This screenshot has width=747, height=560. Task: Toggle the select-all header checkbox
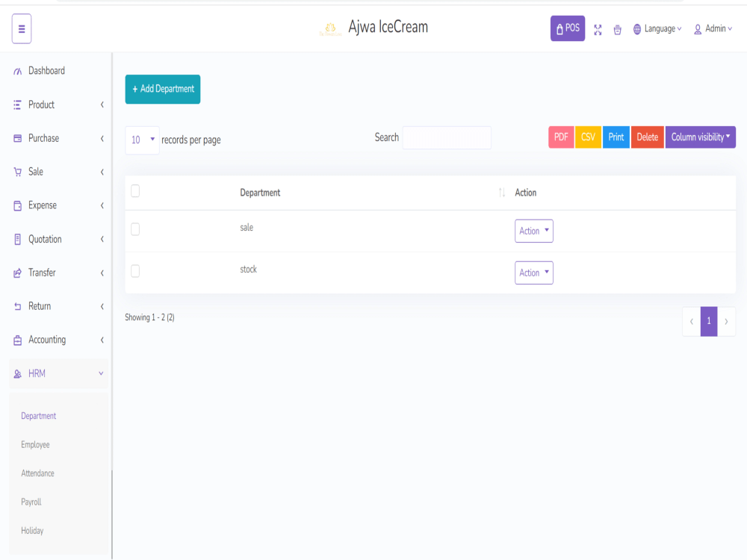pyautogui.click(x=135, y=191)
